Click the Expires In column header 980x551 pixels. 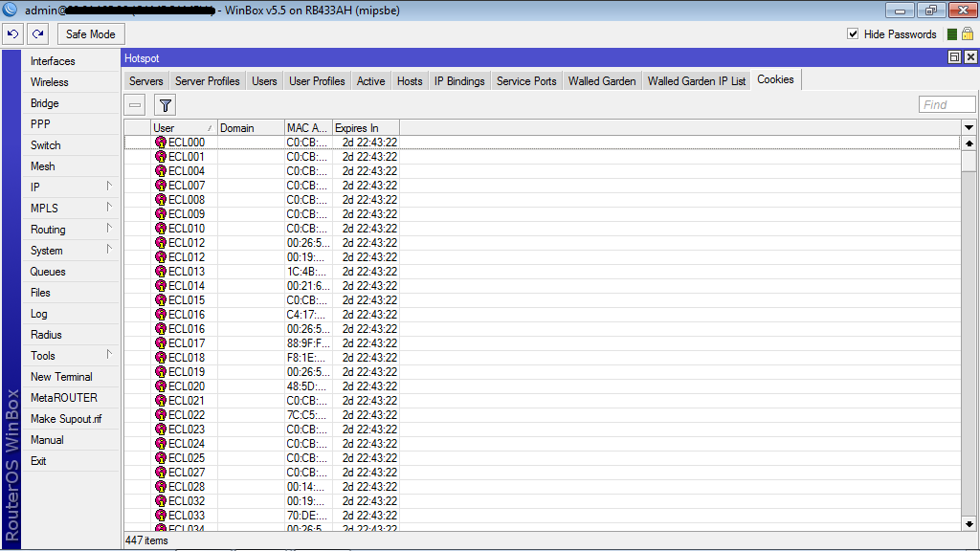(x=366, y=128)
